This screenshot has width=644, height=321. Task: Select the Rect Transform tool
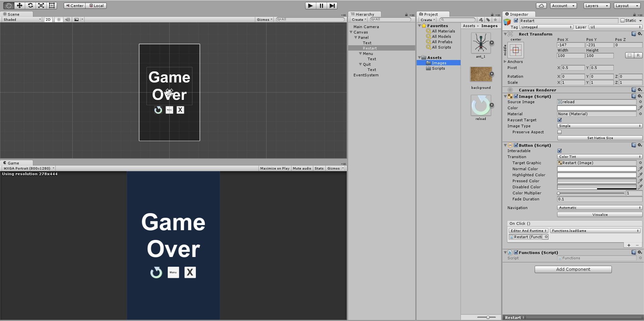pos(52,5)
